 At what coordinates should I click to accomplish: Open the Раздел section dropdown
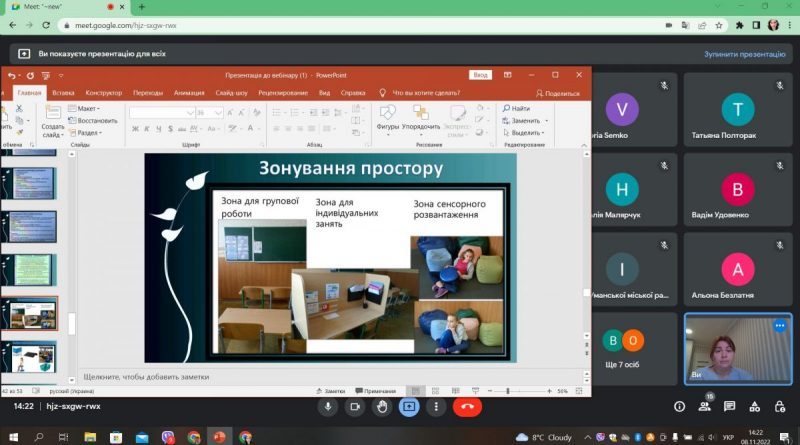tap(85, 133)
